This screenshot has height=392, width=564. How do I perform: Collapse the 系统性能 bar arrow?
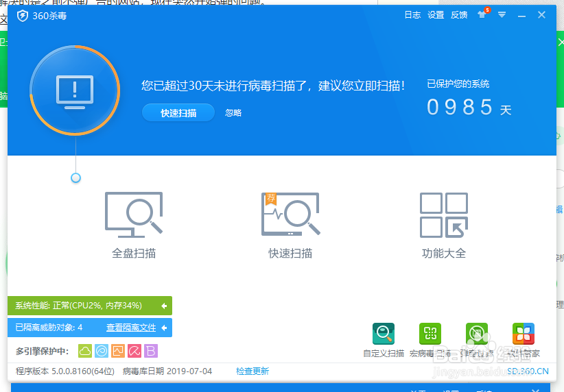tap(164, 306)
